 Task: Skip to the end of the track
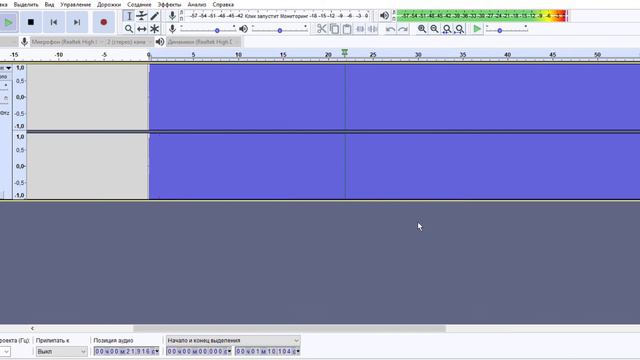point(77,22)
